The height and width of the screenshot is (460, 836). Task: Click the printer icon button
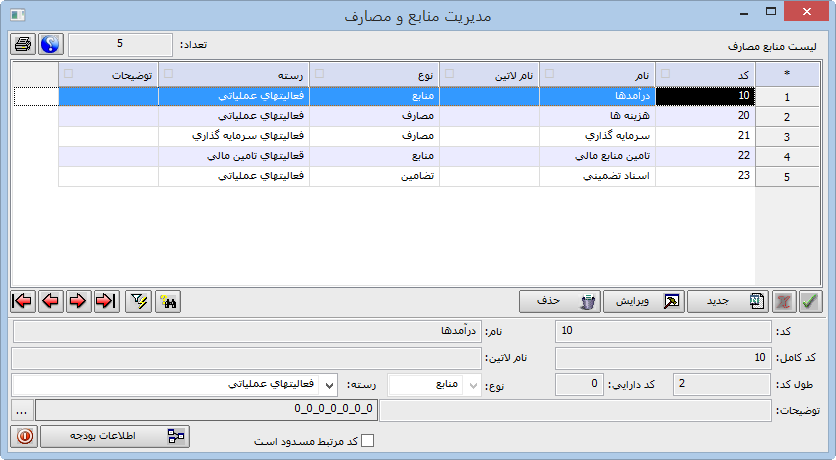24,45
